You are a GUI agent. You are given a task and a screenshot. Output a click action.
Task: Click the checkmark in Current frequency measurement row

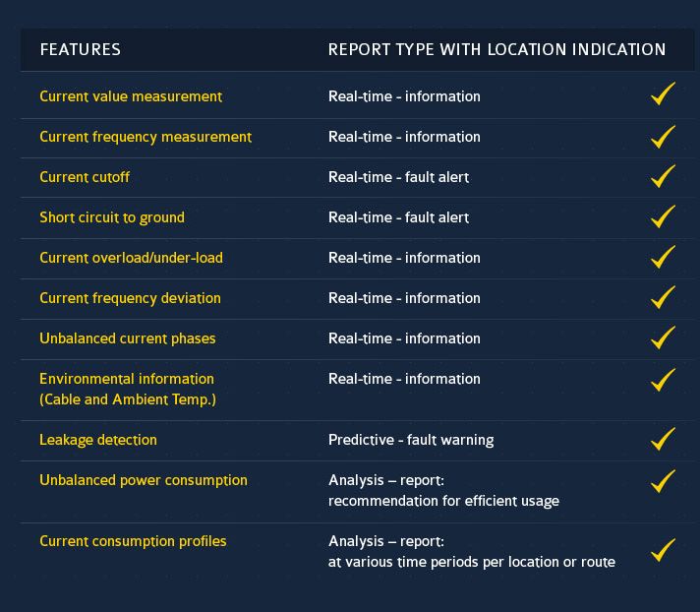(x=663, y=136)
